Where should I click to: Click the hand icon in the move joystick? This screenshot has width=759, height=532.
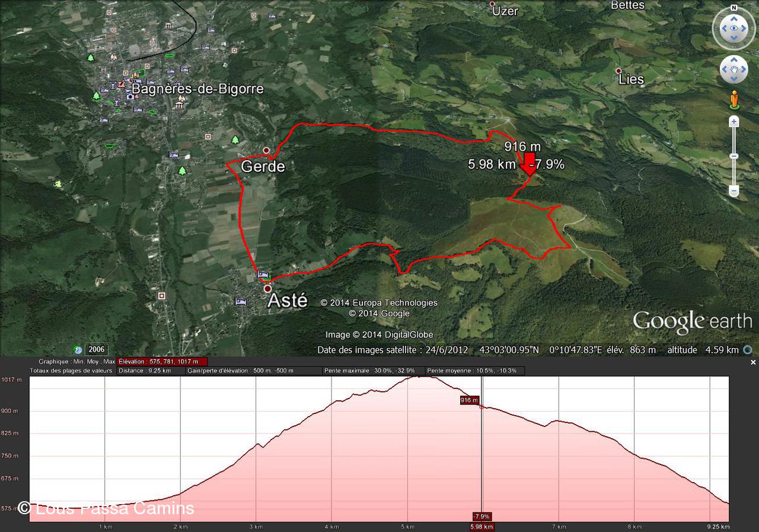(734, 70)
